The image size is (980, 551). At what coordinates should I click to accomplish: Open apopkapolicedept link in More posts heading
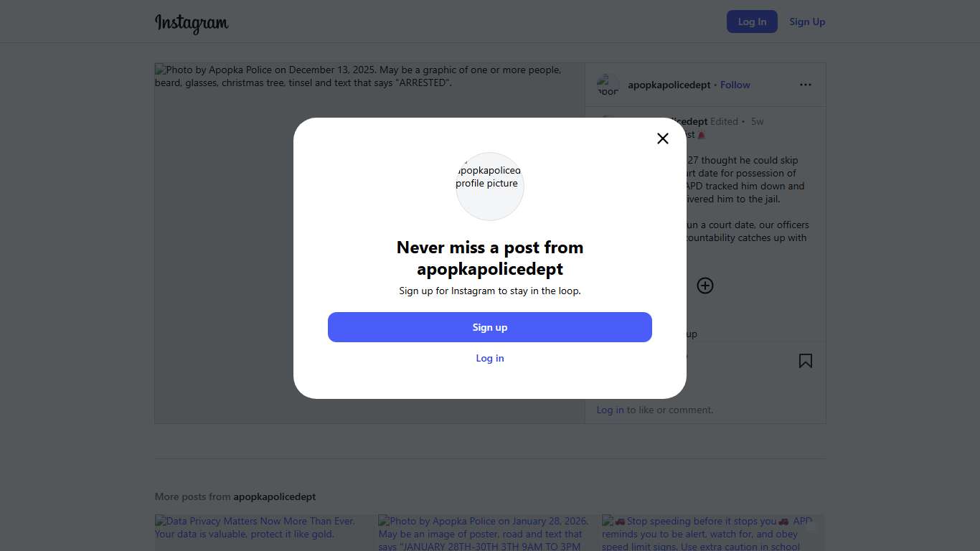(x=274, y=496)
